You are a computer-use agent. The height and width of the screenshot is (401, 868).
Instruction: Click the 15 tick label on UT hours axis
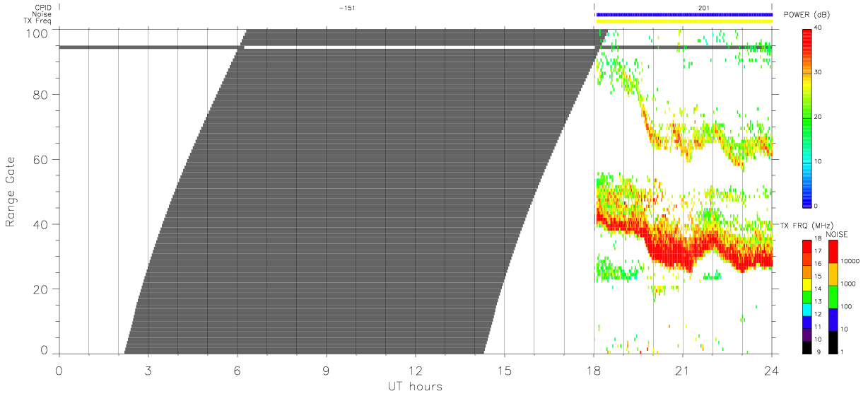tap(504, 370)
